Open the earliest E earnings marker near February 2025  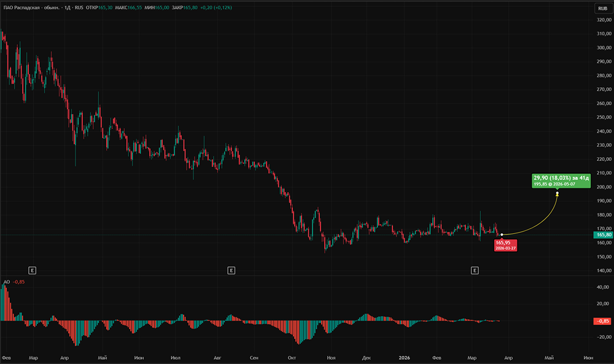(32, 271)
